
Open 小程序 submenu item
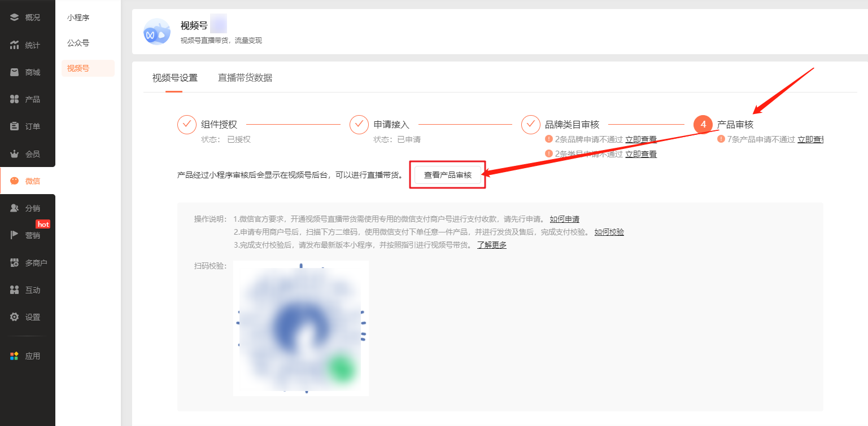pos(78,17)
